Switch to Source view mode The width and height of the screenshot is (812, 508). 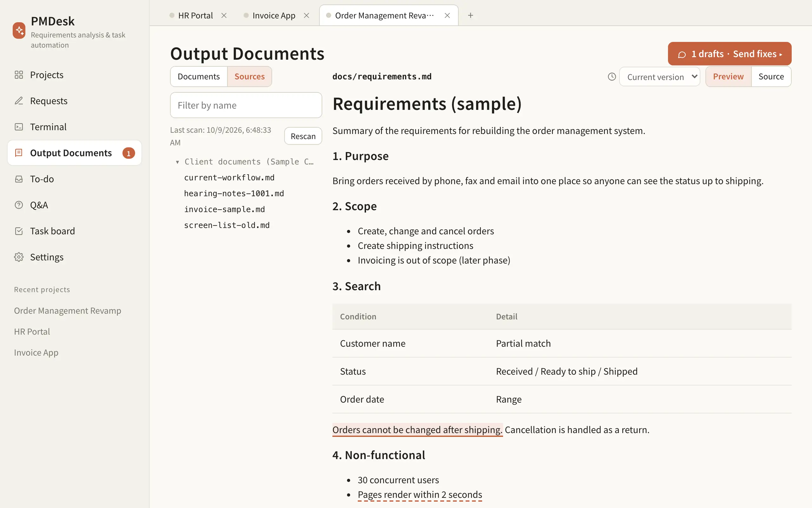coord(771,77)
